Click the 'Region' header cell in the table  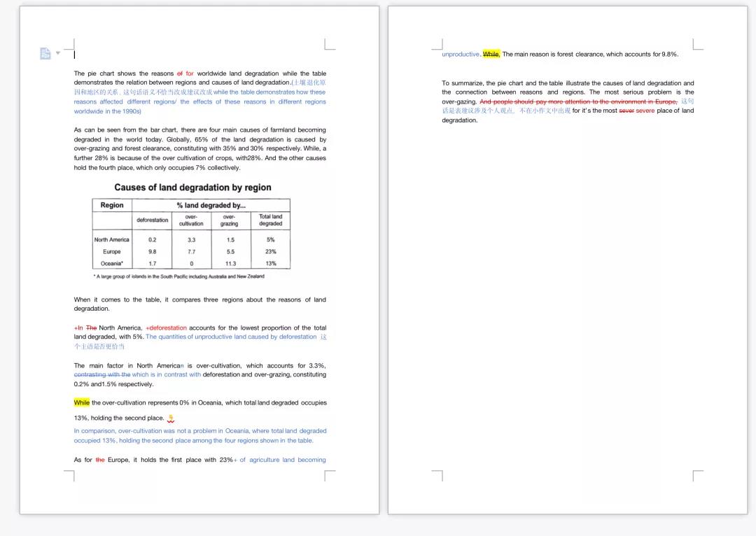[x=112, y=205]
